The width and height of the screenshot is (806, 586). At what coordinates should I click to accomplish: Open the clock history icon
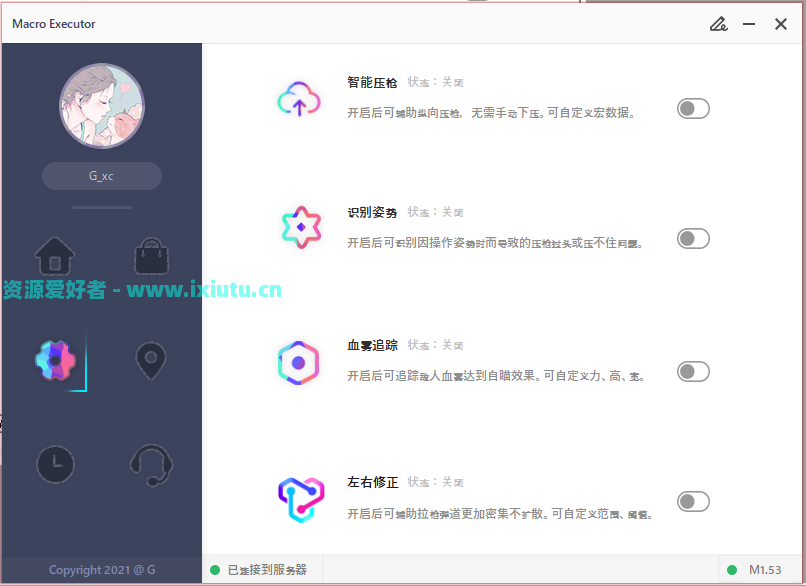click(56, 464)
